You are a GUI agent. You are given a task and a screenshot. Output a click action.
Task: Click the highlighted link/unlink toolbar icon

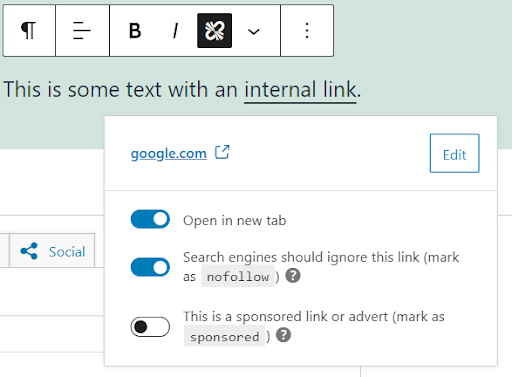pos(214,31)
